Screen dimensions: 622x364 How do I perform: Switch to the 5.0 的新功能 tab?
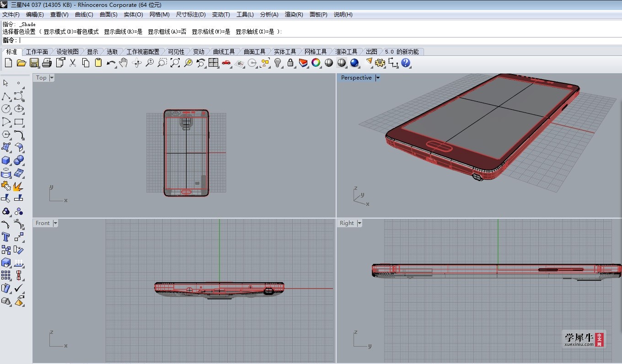coord(402,52)
